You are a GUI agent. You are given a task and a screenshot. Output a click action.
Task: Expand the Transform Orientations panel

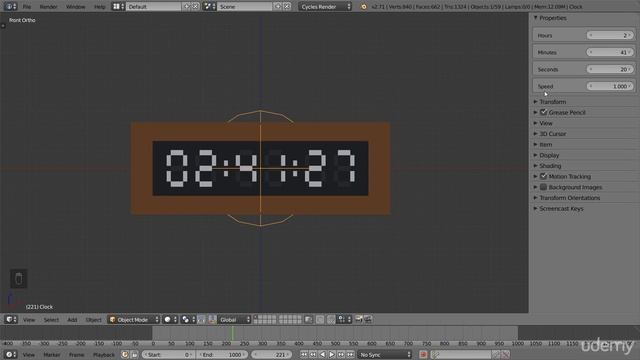569,198
